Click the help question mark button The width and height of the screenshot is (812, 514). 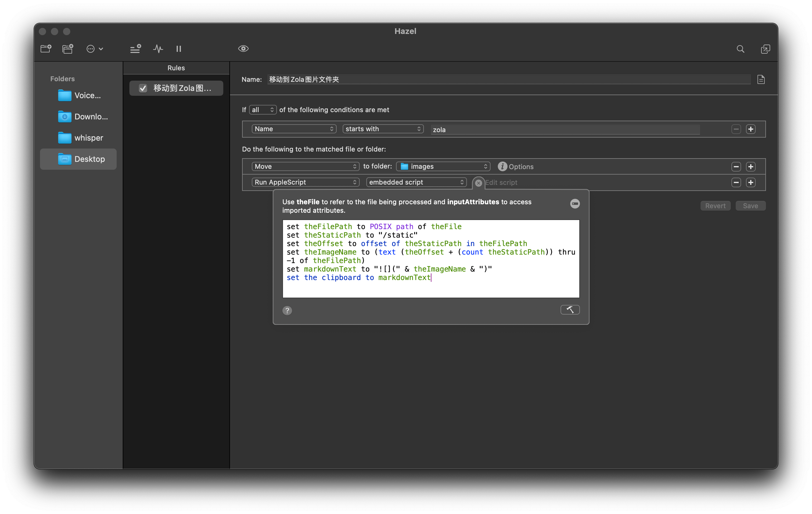[x=287, y=311]
